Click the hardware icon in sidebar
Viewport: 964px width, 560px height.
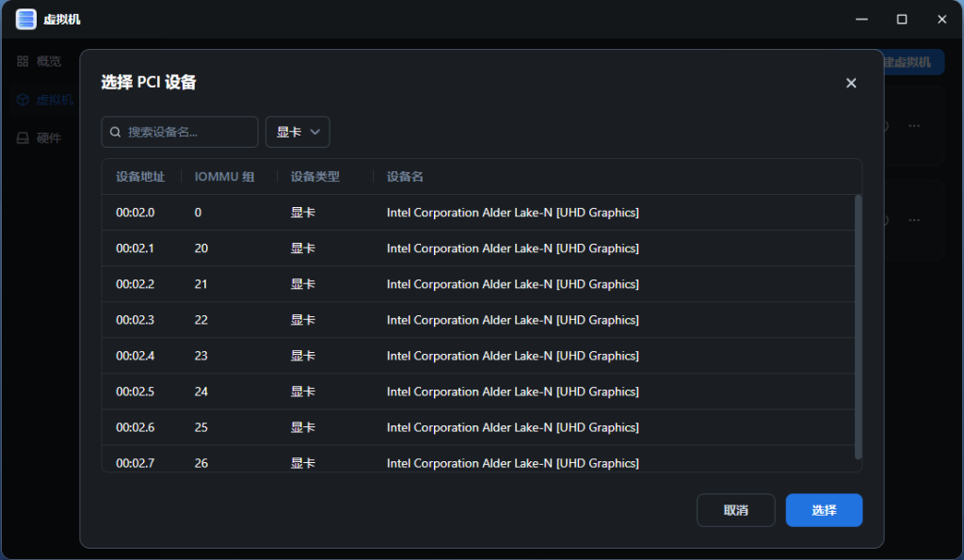pyautogui.click(x=23, y=138)
